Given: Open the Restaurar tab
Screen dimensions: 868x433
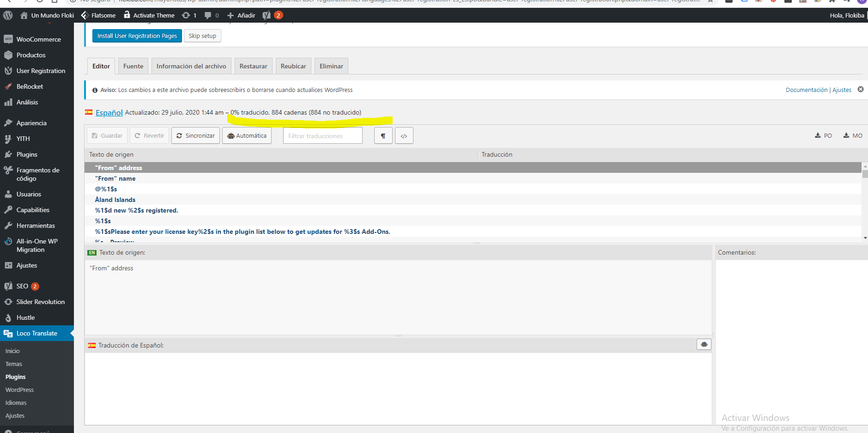Looking at the screenshot, I should point(253,66).
